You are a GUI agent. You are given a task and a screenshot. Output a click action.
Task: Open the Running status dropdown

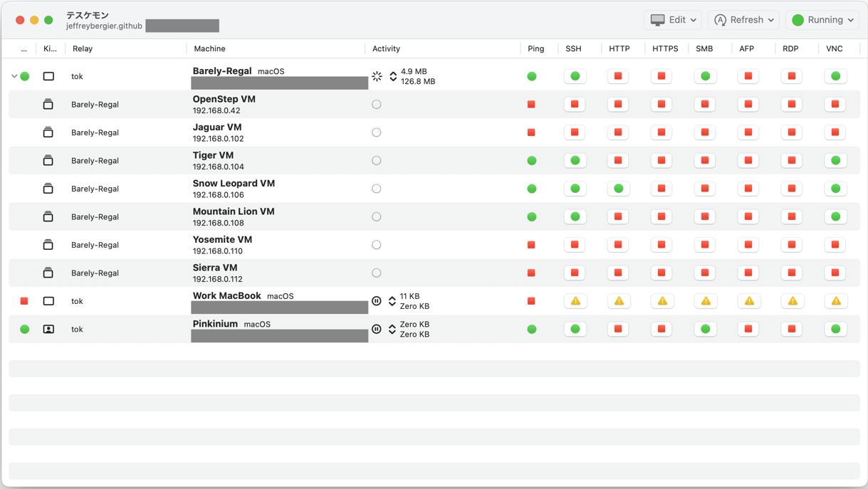(x=822, y=20)
